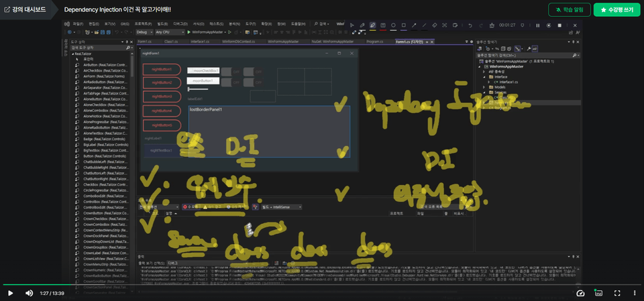Pause the screen recording
The image size is (644, 301).
tap(537, 25)
